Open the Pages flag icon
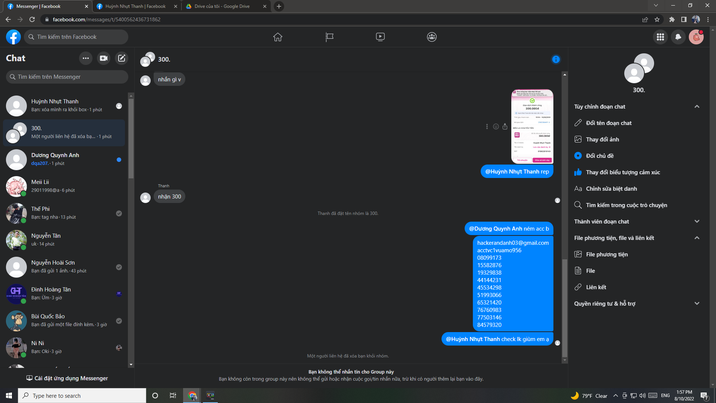Viewport: 716px width, 403px height. pos(329,37)
